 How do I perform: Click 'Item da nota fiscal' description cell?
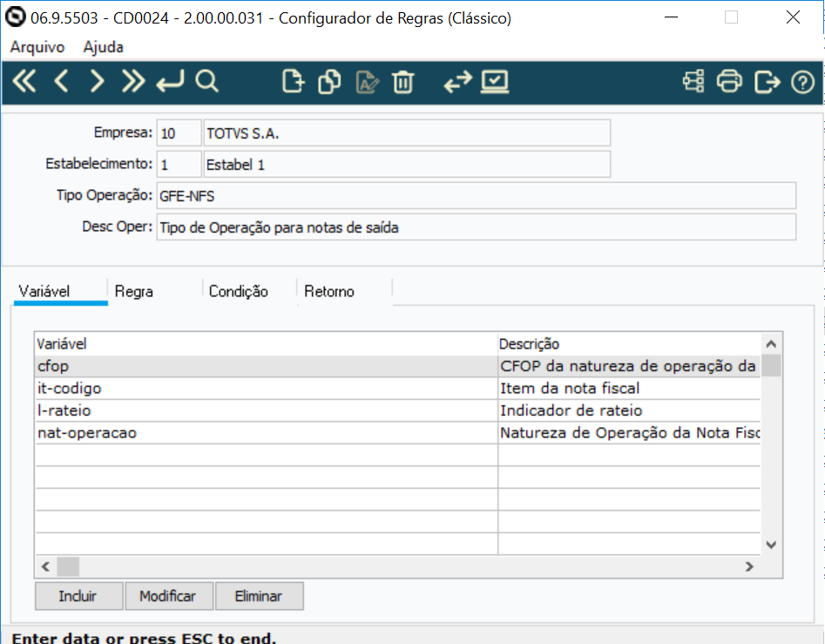coord(629,389)
